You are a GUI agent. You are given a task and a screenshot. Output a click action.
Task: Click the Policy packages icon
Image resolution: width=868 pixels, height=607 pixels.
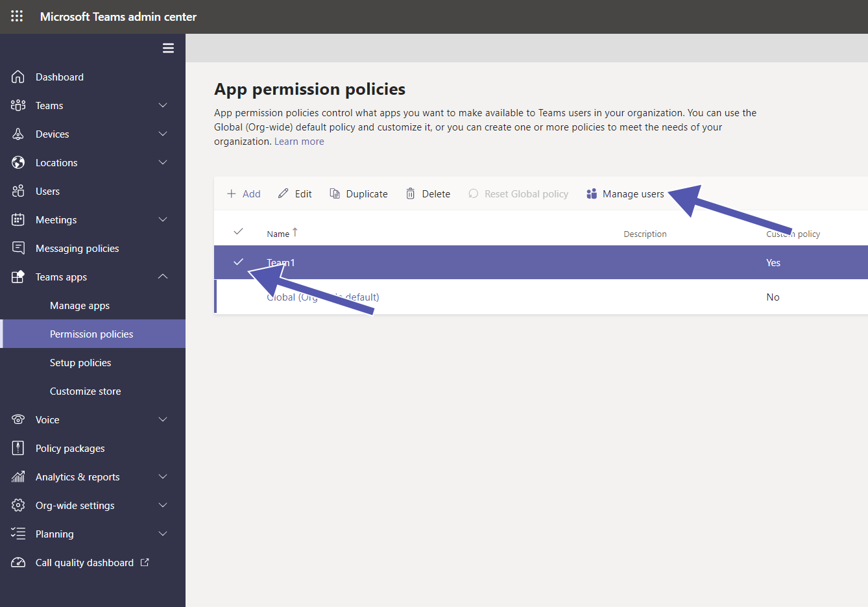pyautogui.click(x=18, y=448)
